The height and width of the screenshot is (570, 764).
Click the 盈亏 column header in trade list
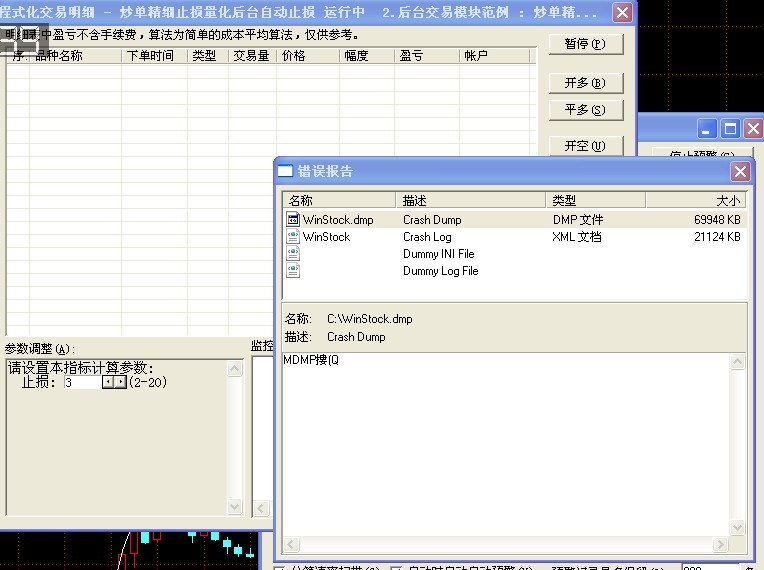click(x=426, y=56)
